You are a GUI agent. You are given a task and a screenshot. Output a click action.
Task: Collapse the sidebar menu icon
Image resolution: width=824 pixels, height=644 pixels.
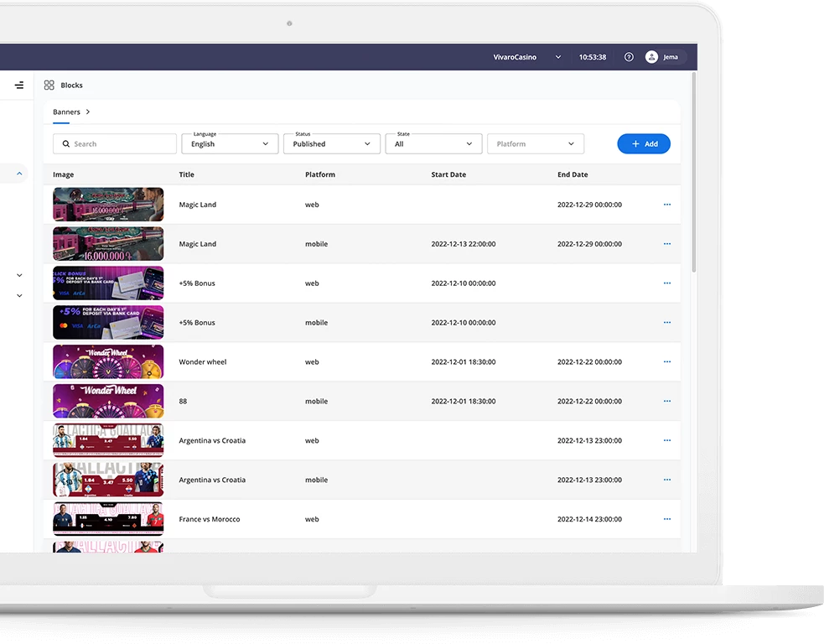pos(19,85)
